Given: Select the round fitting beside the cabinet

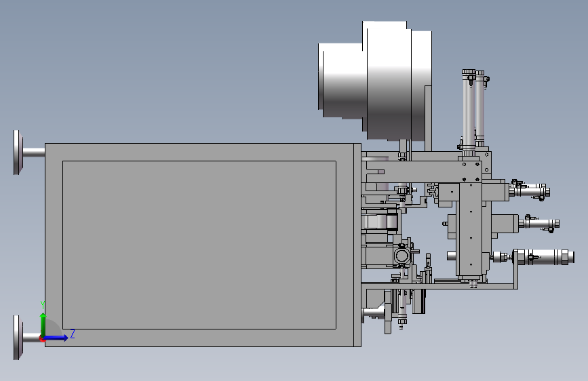Looking at the screenshot, I should pyautogui.click(x=402, y=256).
